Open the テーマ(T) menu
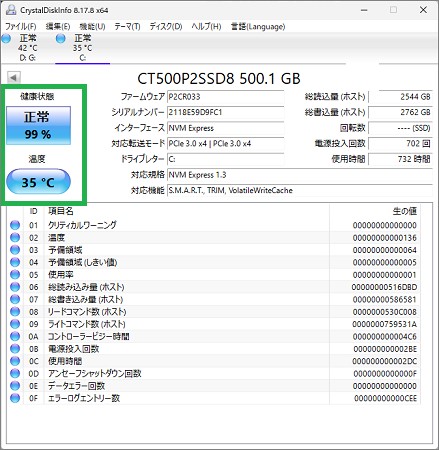This screenshot has height=450, width=439. pyautogui.click(x=127, y=26)
